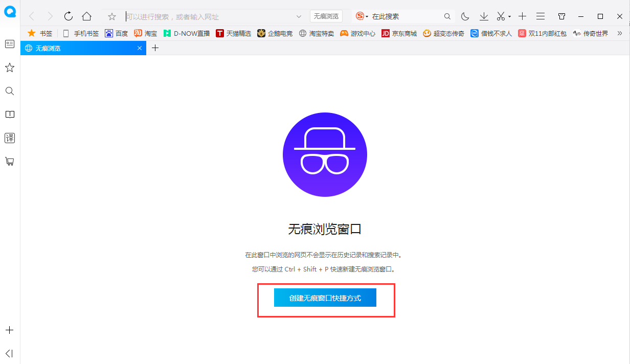Open the sidebar search icon

(x=9, y=91)
